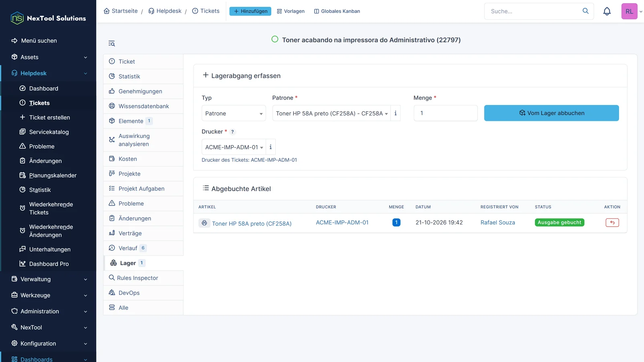Screen dimensions: 644x362
Task: Open the Vorlagen link
Action: (291, 11)
